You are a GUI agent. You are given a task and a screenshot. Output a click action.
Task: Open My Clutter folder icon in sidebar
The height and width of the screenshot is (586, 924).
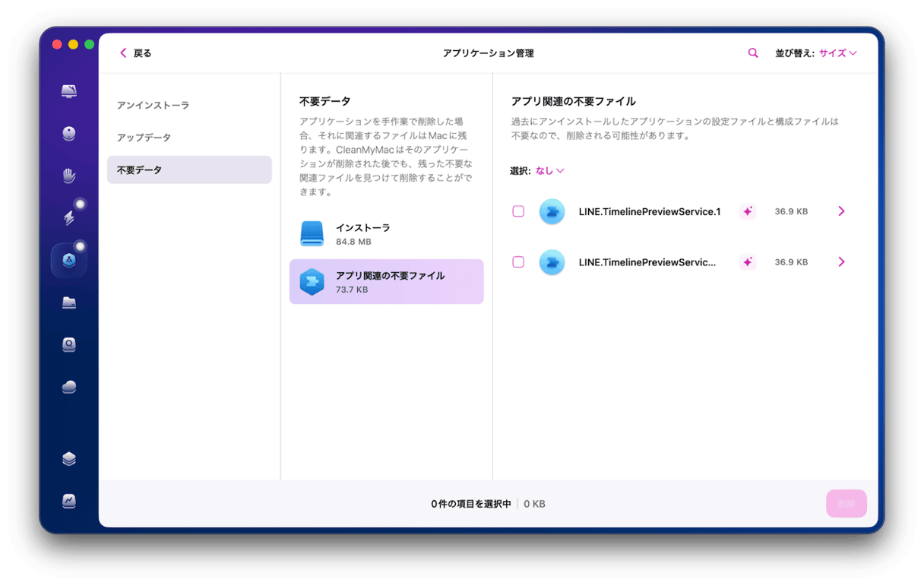pos(69,303)
